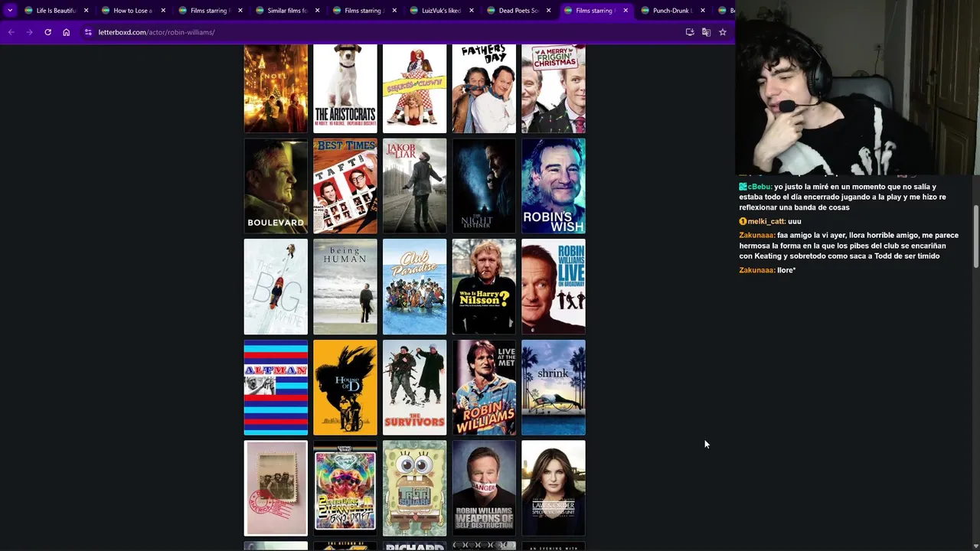Click the translate page icon
The width and height of the screenshot is (980, 551).
706,32
